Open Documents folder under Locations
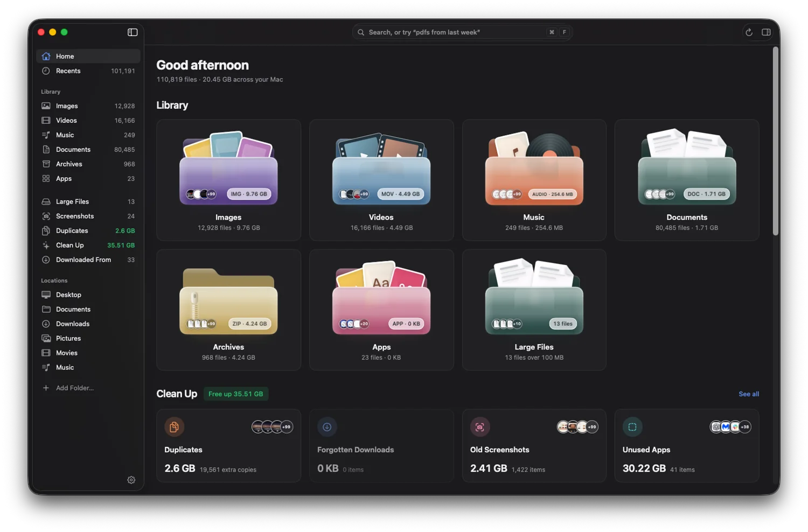This screenshot has width=808, height=532. click(88, 309)
